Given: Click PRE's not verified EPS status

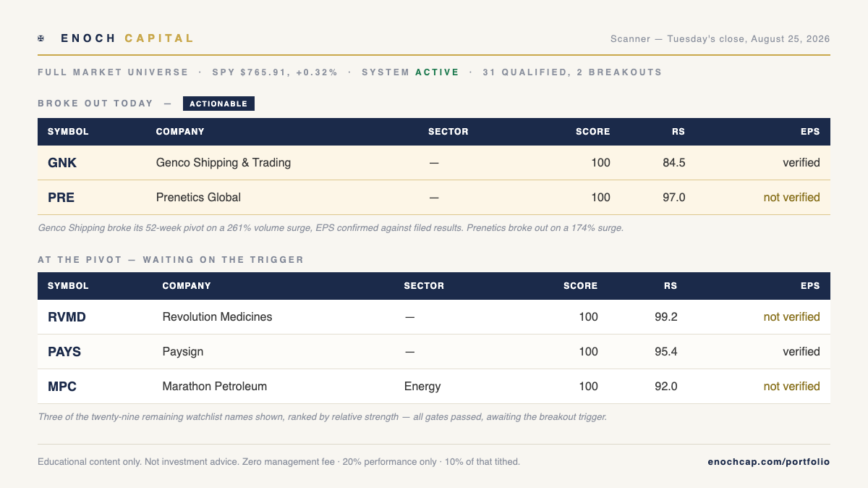Looking at the screenshot, I should coord(792,198).
